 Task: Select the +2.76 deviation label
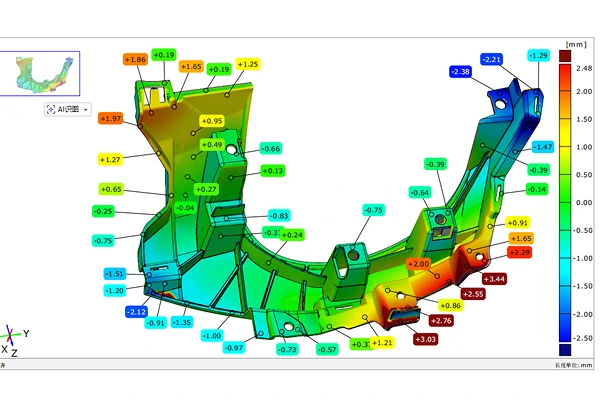click(x=441, y=320)
